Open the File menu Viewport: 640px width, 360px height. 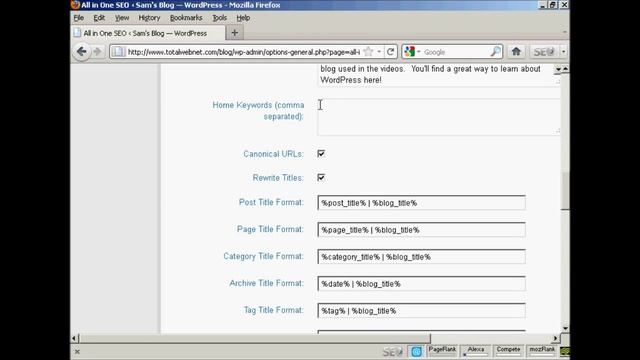pos(79,18)
